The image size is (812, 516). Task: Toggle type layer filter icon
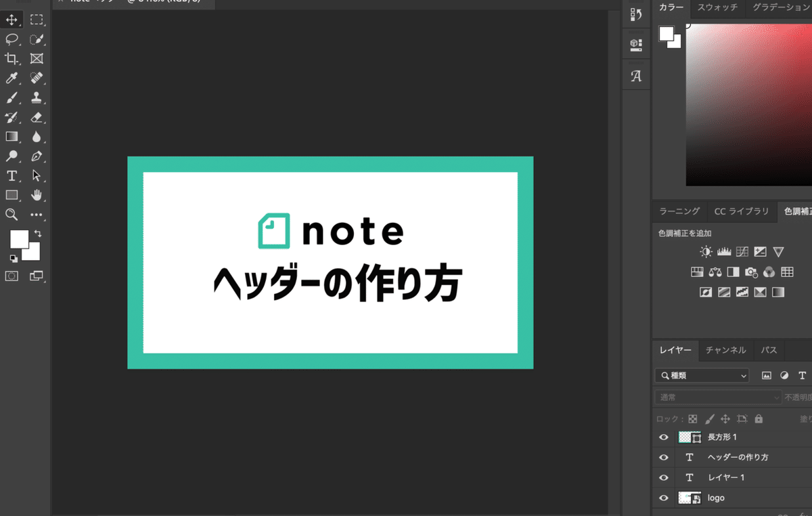click(x=803, y=375)
